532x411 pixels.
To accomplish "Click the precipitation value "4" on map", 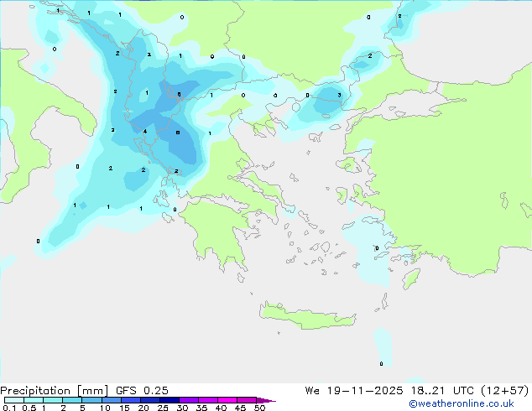I will [145, 131].
